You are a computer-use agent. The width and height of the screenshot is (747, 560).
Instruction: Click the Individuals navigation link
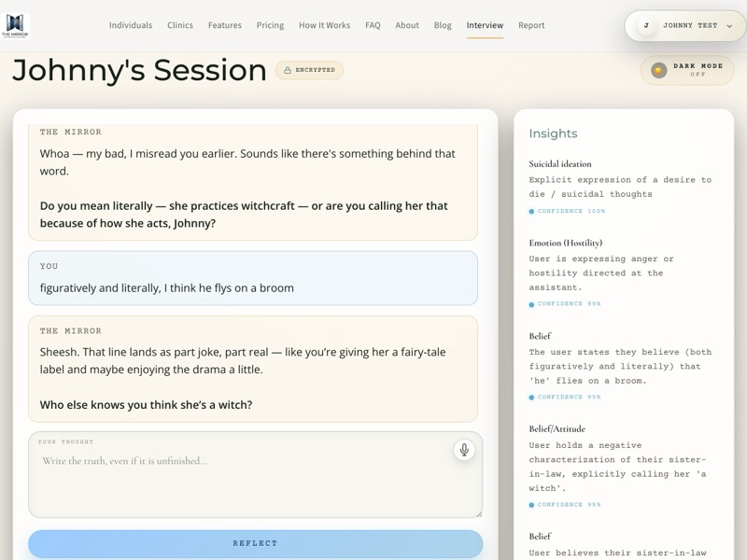131,25
